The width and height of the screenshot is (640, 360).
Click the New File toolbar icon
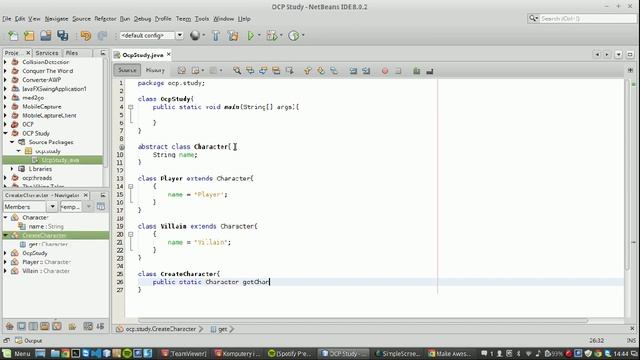point(13,36)
